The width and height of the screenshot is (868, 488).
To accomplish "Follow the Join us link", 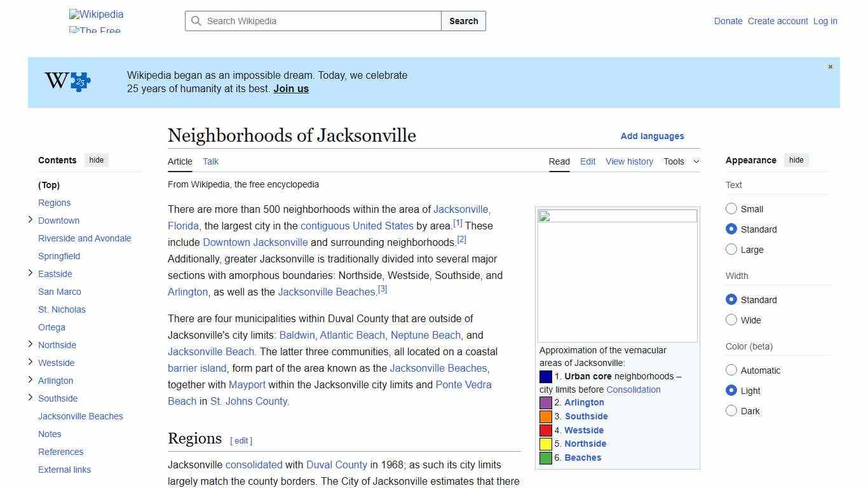I will coord(290,88).
